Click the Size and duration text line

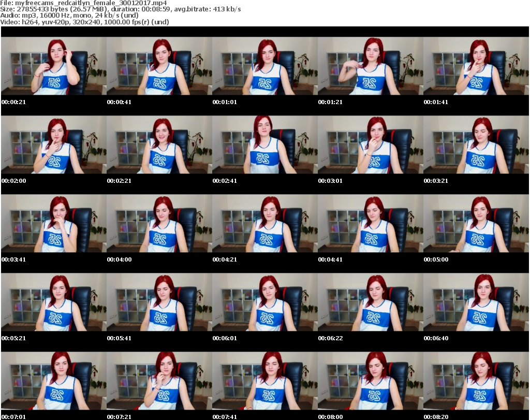pyautogui.click(x=120, y=9)
